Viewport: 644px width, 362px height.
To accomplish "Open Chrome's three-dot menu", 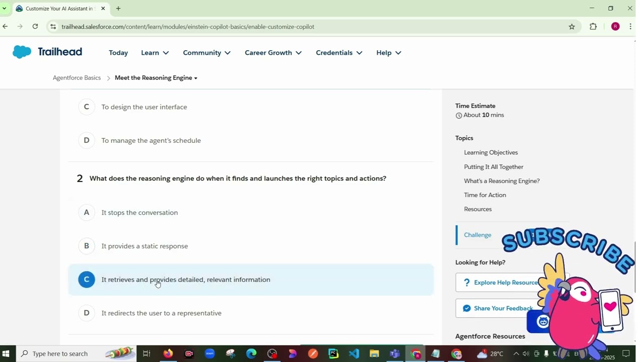I will coord(630,27).
